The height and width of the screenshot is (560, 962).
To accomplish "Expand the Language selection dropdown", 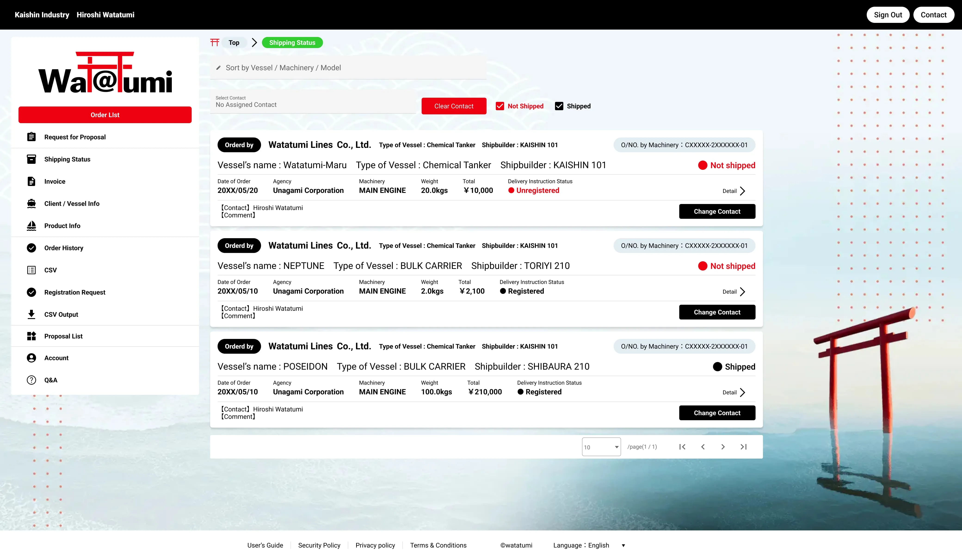I will [623, 545].
